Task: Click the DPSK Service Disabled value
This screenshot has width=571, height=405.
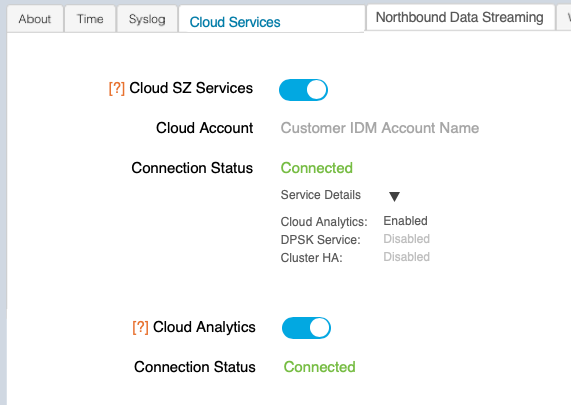Action: tap(406, 239)
